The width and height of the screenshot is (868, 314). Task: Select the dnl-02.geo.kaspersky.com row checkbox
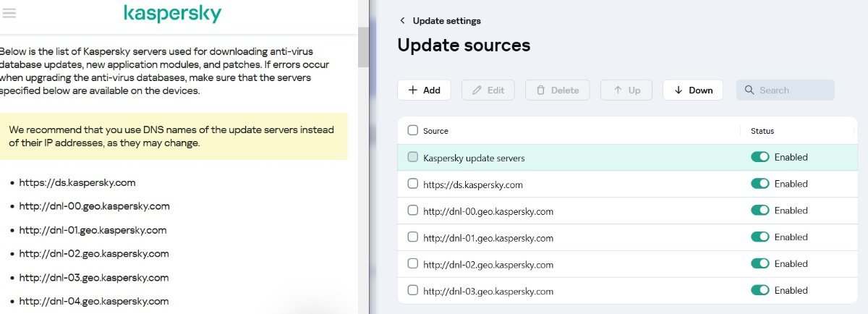point(413,264)
